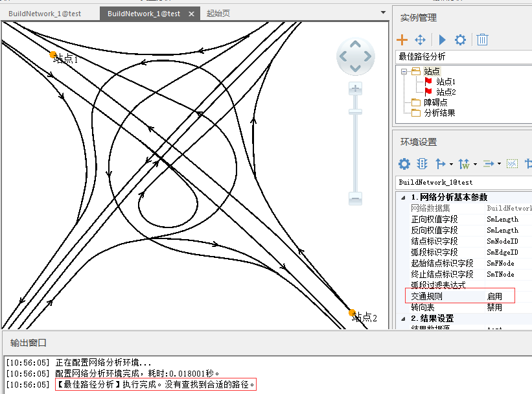Click the traffic light rules icon
Screen dimensions: 532x394
(422, 164)
